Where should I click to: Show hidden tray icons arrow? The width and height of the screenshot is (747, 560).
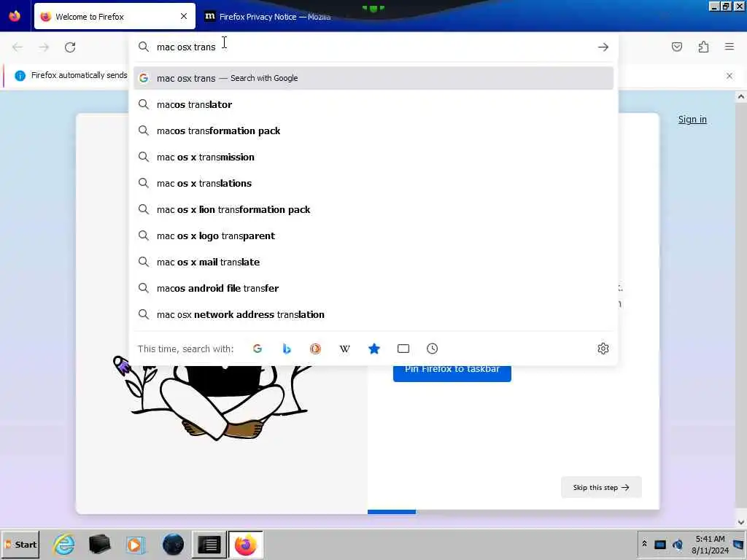point(644,544)
